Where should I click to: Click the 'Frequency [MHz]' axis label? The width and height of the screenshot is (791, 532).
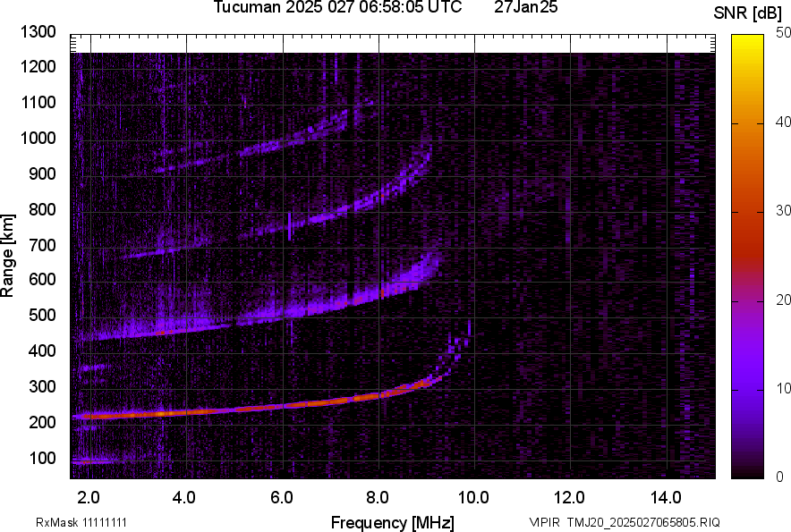click(x=393, y=522)
